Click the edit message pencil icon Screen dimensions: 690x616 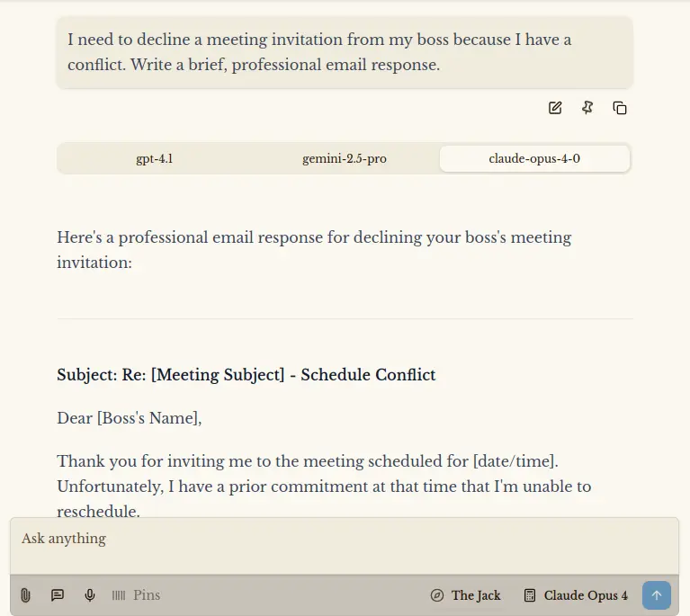click(555, 108)
